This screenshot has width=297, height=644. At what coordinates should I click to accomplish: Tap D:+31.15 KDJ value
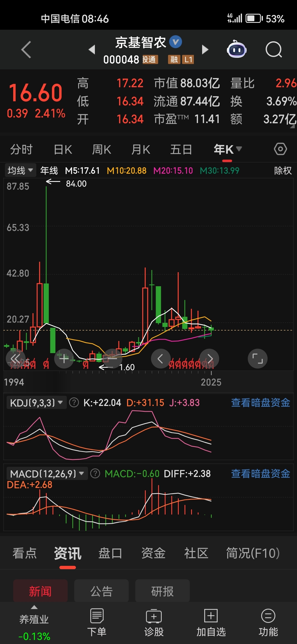coord(145,403)
